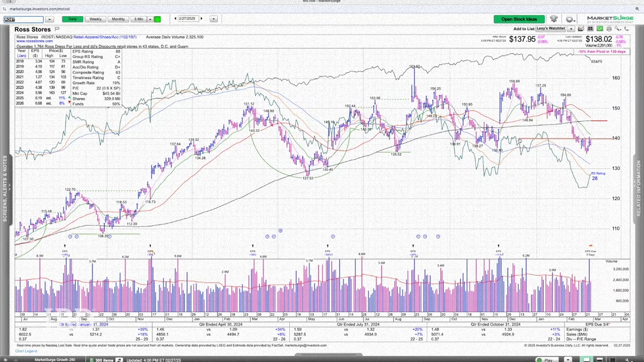644x362 pixels.
Task: Click the green chart mode icon
Action: coord(599,28)
